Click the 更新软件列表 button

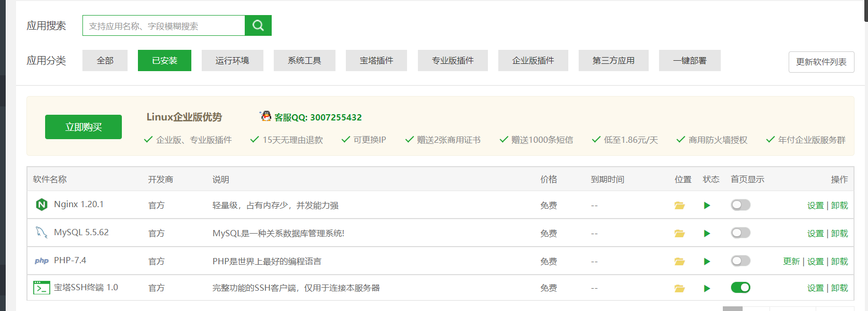tap(821, 62)
